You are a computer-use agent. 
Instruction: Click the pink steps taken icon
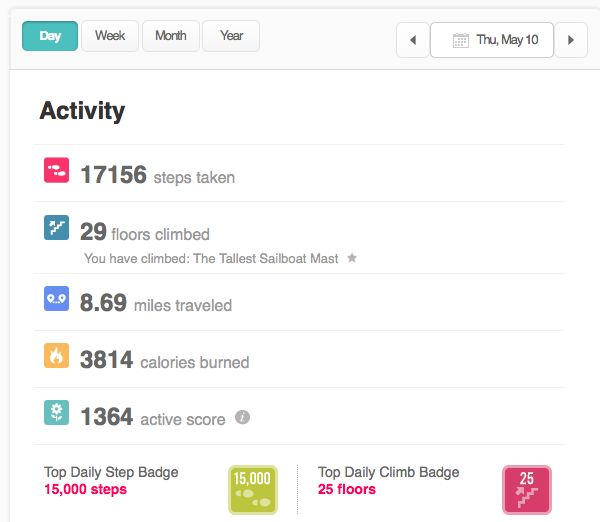56,170
